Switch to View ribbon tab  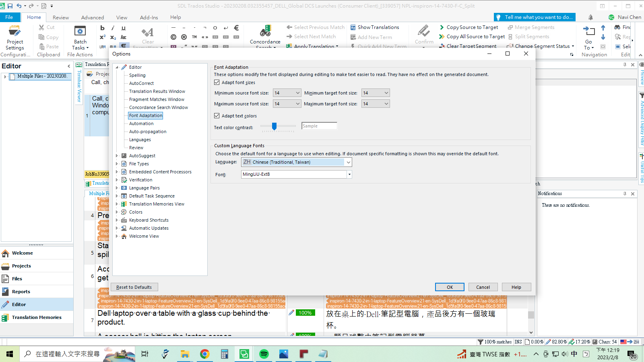122,17
